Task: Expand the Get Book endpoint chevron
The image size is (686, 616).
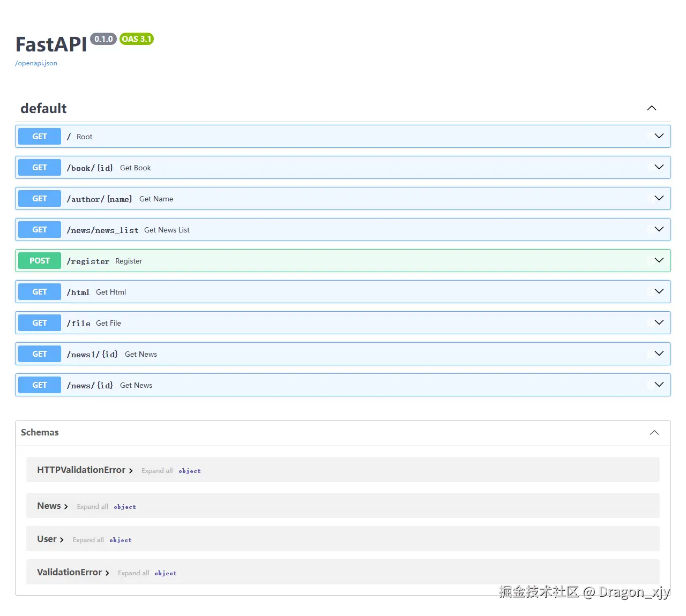Action: click(x=659, y=167)
